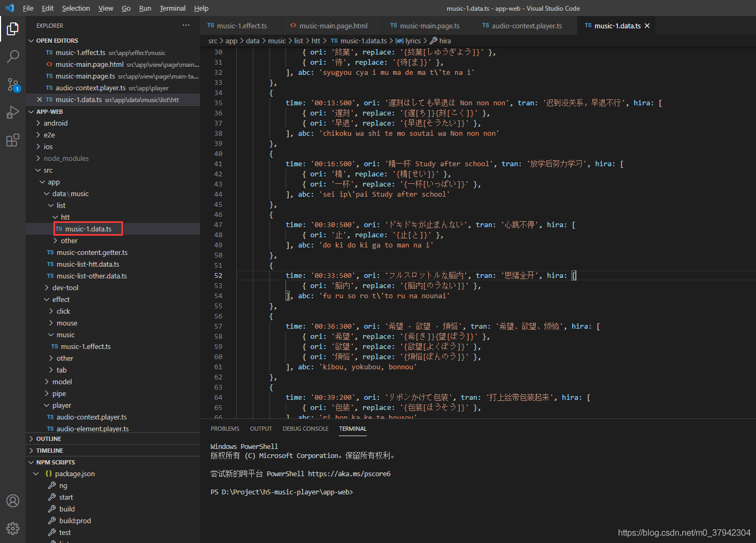Collapse the Open Editors section
The image size is (756, 543).
31,41
